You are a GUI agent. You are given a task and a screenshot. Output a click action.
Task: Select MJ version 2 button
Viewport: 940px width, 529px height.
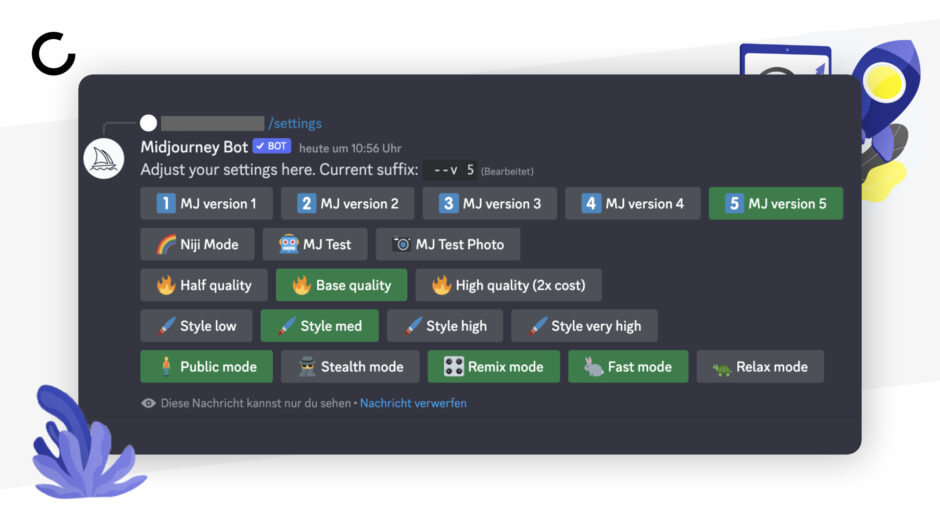tap(347, 203)
